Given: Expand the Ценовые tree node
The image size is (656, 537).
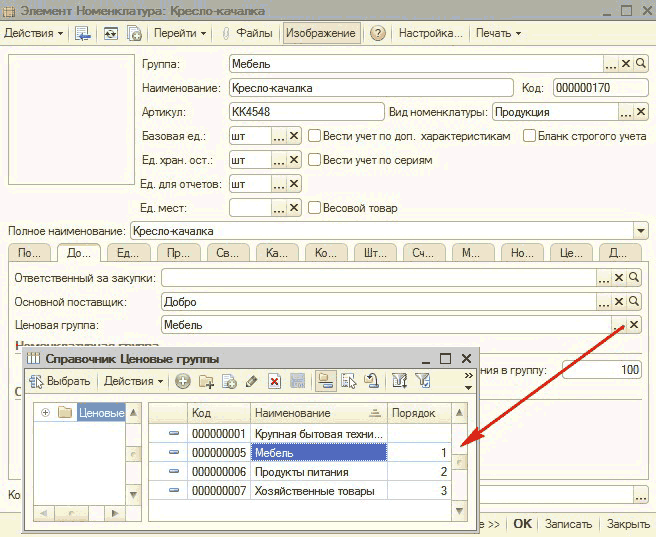Looking at the screenshot, I should pos(45,413).
